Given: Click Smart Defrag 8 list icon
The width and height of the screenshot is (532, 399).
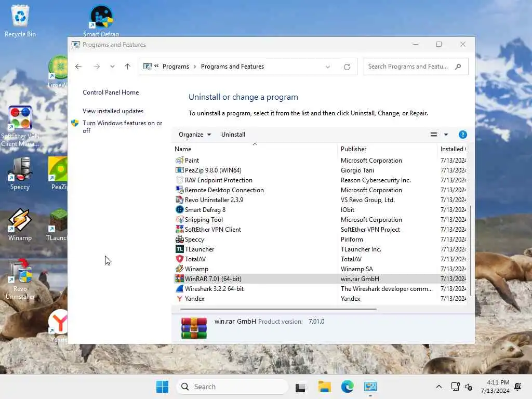Looking at the screenshot, I should [179, 210].
